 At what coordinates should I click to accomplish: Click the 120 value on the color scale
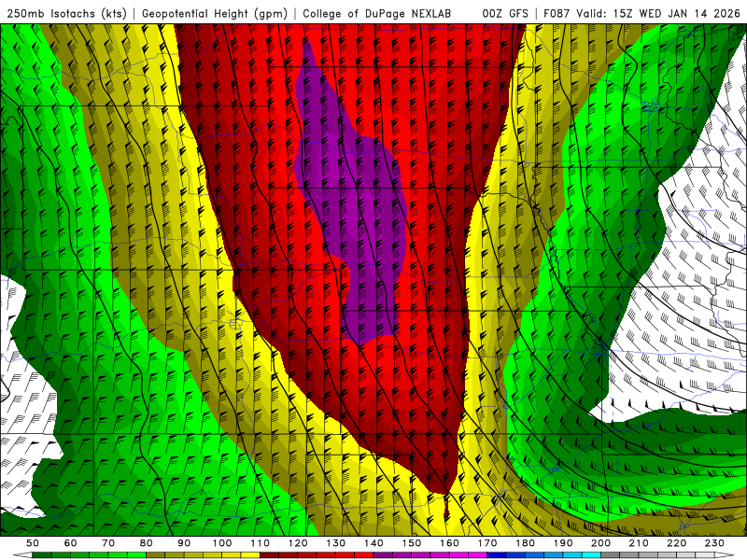298,543
